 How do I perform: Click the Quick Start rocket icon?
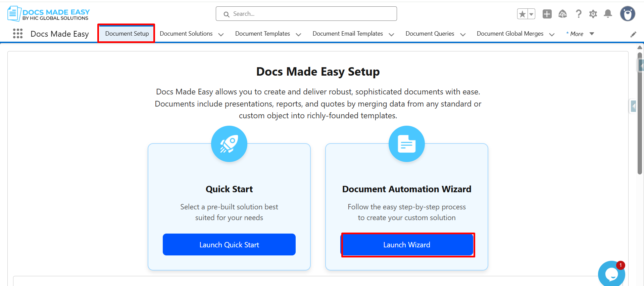229,144
